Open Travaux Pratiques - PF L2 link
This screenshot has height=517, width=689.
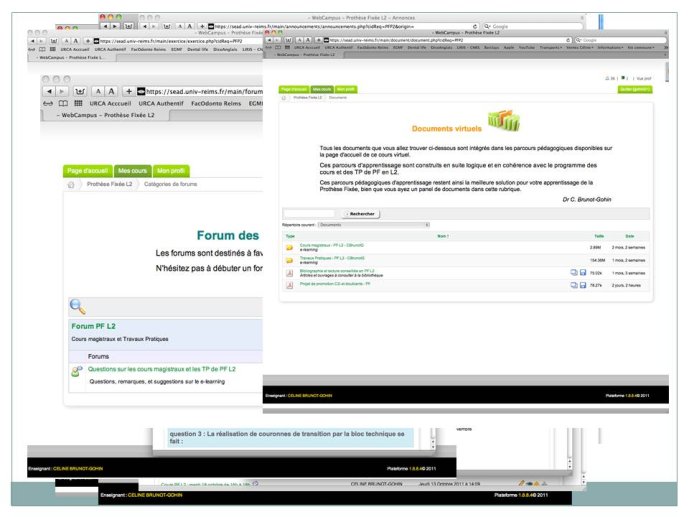pyautogui.click(x=332, y=258)
